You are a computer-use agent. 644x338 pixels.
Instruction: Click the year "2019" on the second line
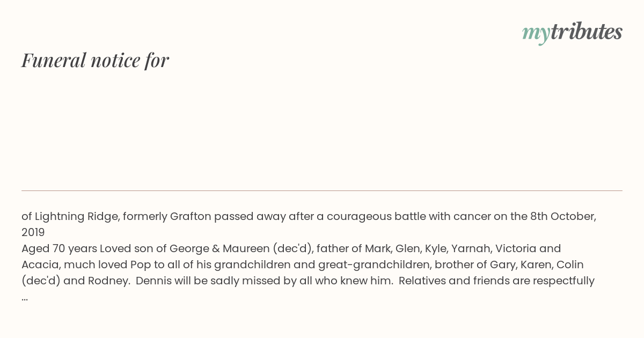click(x=33, y=233)
